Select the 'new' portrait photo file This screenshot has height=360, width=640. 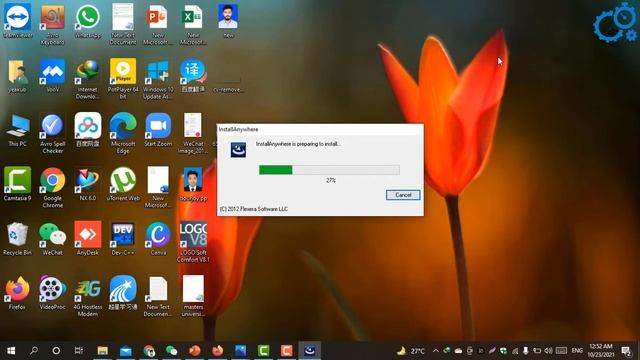[x=228, y=21]
